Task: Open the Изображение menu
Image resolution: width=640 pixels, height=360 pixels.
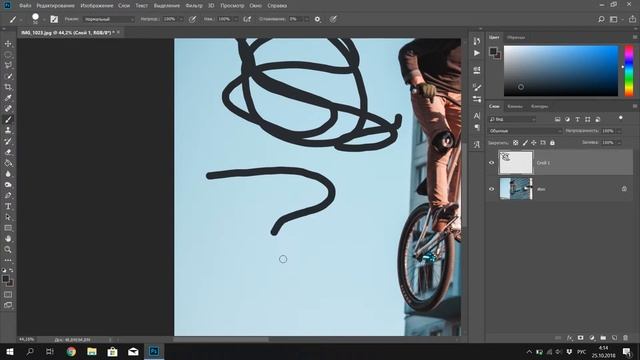Action: [97, 6]
